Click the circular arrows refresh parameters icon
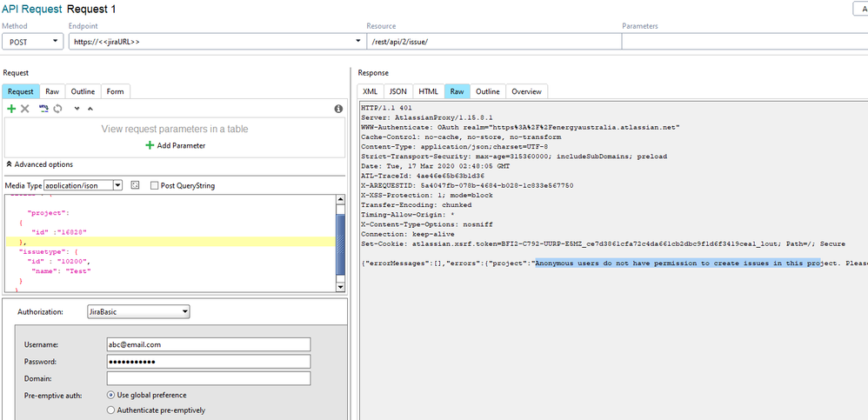Image resolution: width=868 pixels, height=420 pixels. coord(56,109)
